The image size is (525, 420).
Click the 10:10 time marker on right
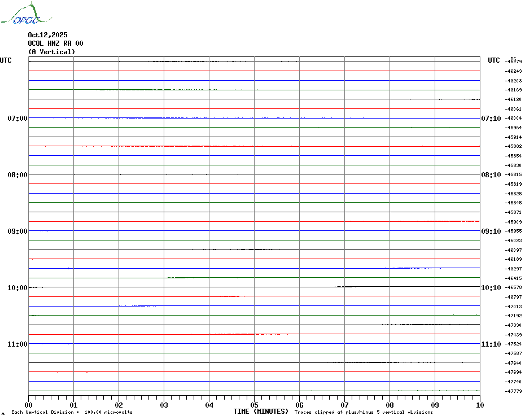(491, 288)
